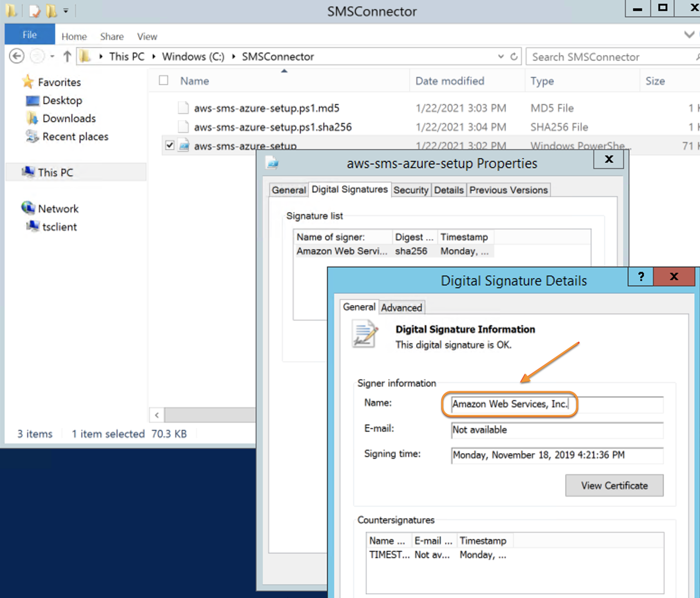Open the Quick Access Toolbar dropdown arrow
The height and width of the screenshot is (598, 700).
[66, 11]
